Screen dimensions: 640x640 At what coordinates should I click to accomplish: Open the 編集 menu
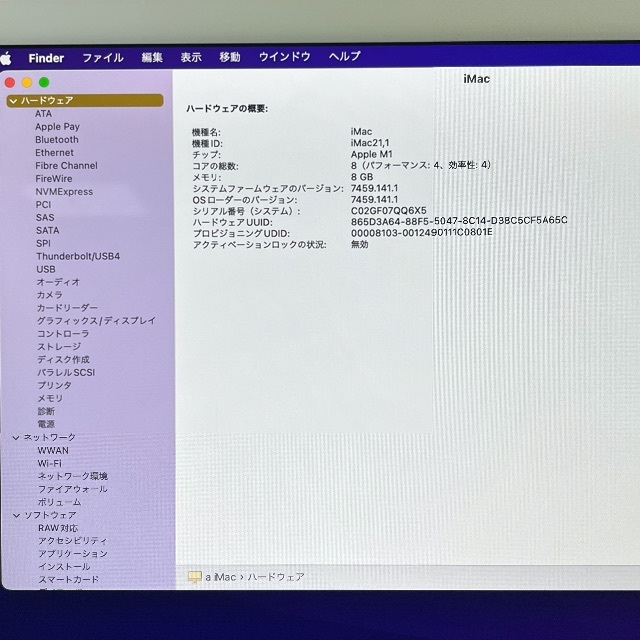[x=152, y=58]
